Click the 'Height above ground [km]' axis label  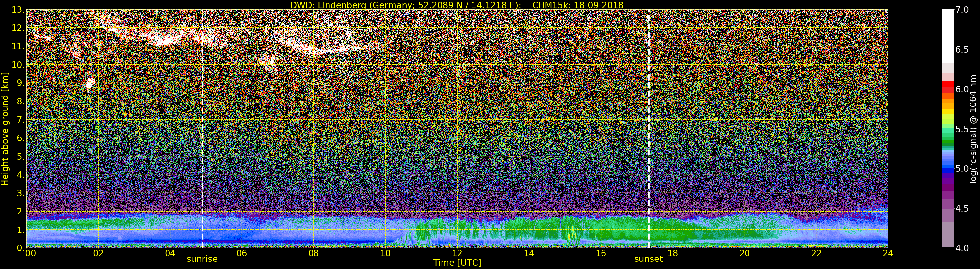coord(5,129)
